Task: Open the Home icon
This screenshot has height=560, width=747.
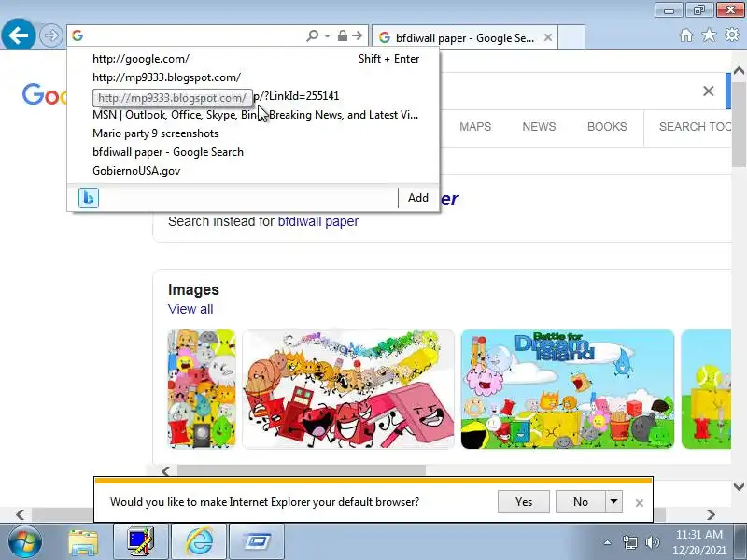Action: [x=686, y=35]
